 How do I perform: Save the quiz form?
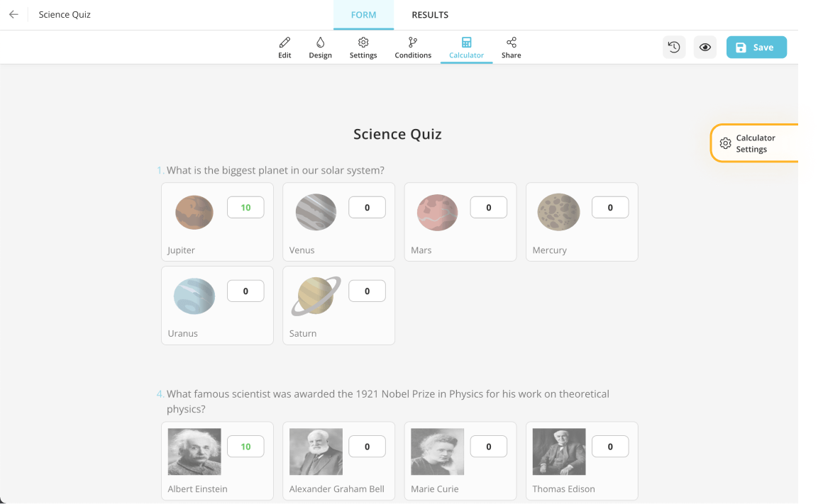pos(756,47)
